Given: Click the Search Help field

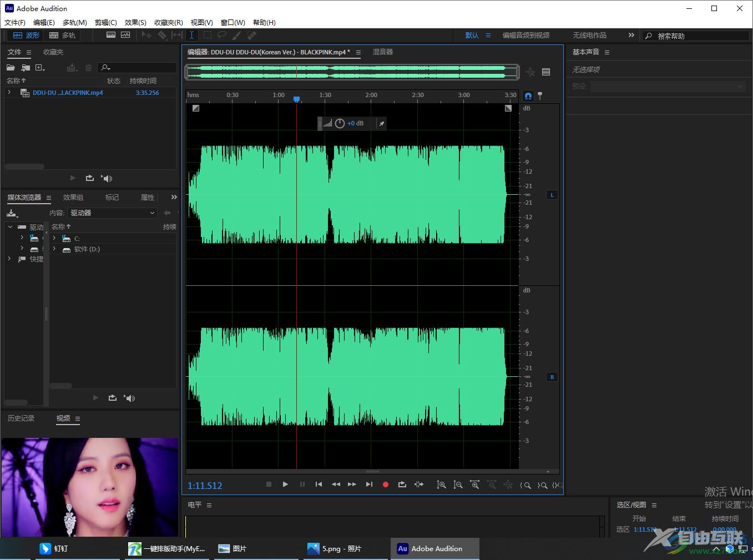Looking at the screenshot, I should click(x=696, y=36).
